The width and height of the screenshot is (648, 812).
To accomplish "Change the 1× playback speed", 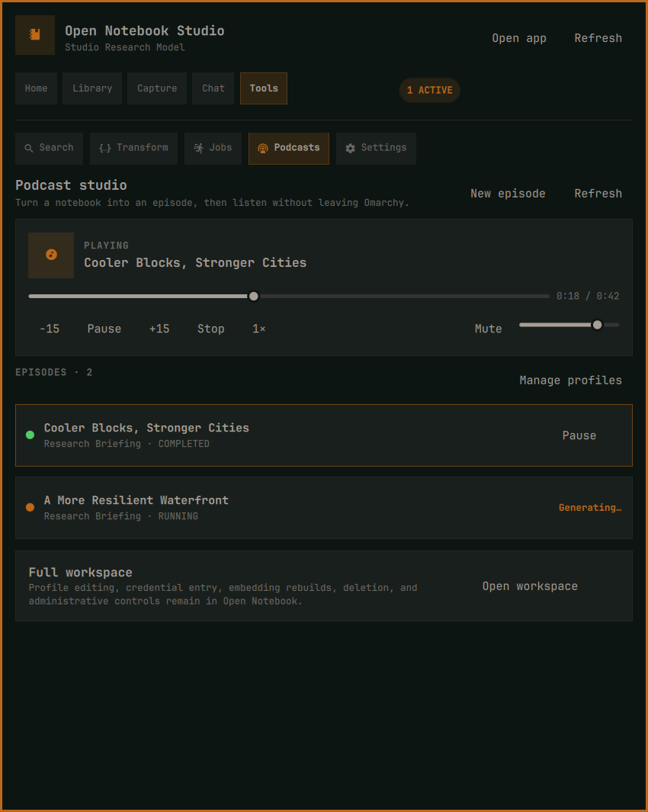I will [259, 329].
